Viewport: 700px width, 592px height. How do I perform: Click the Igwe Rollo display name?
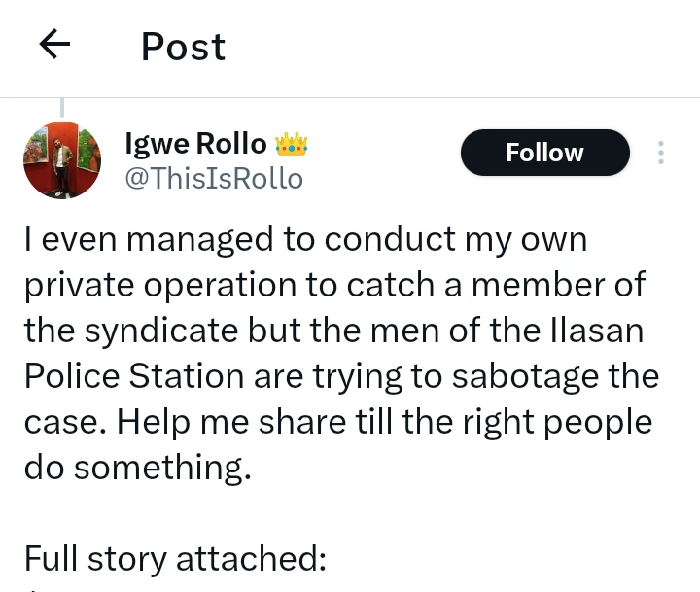click(195, 143)
